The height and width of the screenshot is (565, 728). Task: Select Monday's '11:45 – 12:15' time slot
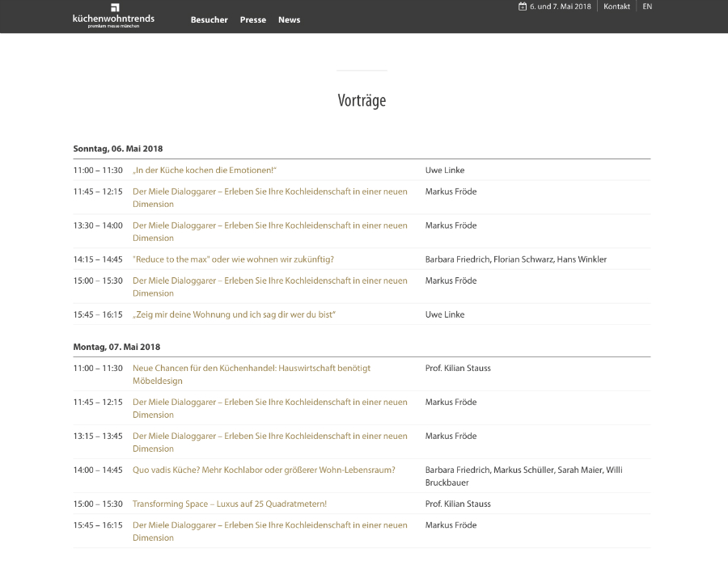click(x=98, y=403)
